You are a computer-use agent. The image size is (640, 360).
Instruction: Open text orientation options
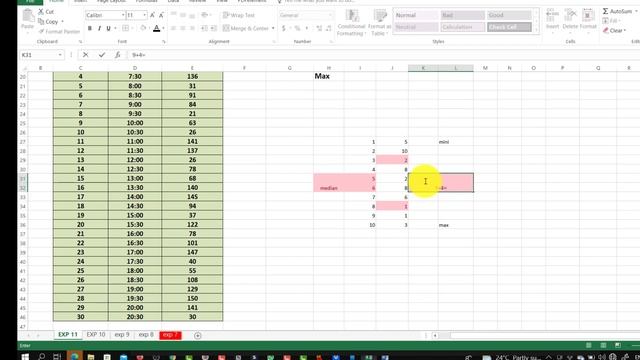pos(205,15)
